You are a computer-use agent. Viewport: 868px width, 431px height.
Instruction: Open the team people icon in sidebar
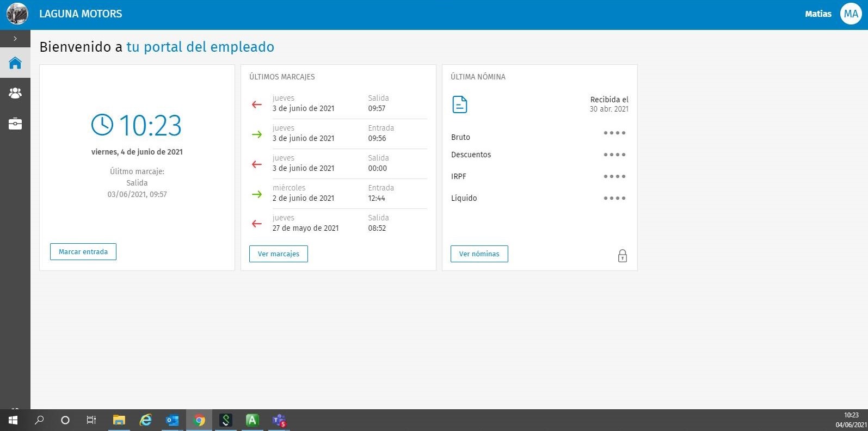[15, 94]
